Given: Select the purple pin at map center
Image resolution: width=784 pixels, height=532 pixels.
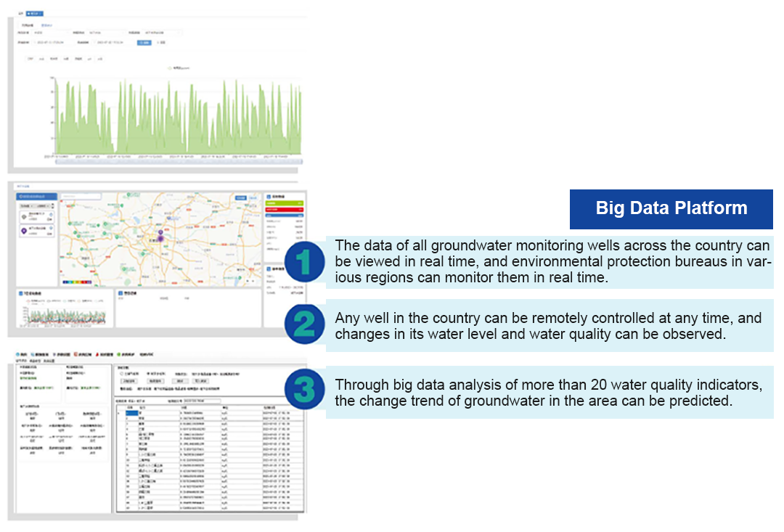Looking at the screenshot, I should (x=160, y=235).
